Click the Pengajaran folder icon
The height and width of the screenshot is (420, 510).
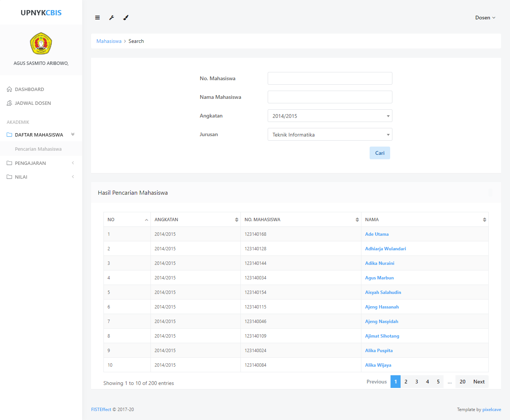point(9,163)
